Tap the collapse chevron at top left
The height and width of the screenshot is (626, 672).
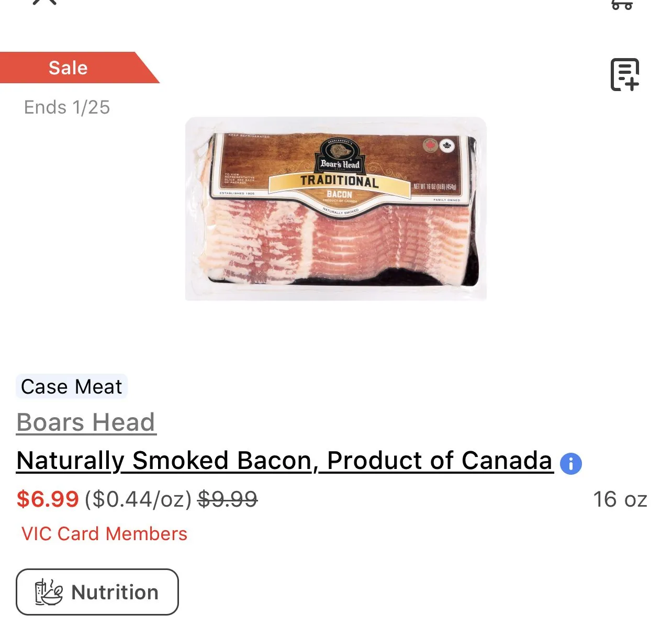point(45,3)
